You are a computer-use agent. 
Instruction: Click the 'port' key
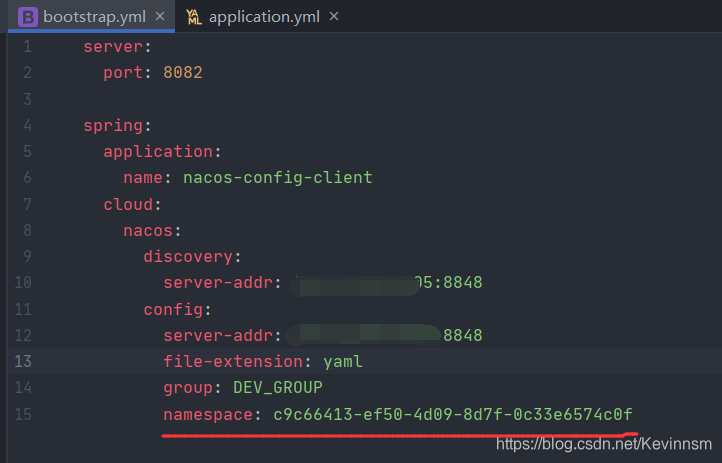pyautogui.click(x=123, y=73)
